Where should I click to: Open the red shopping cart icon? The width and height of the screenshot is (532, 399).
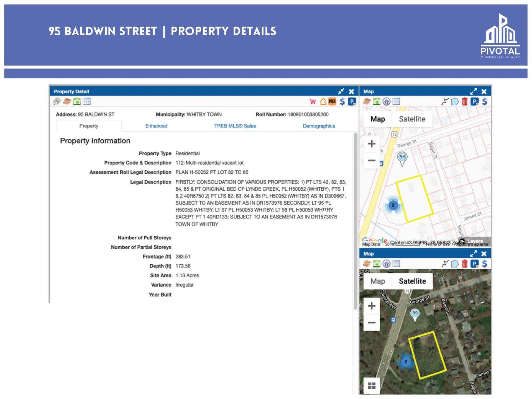[x=313, y=102]
